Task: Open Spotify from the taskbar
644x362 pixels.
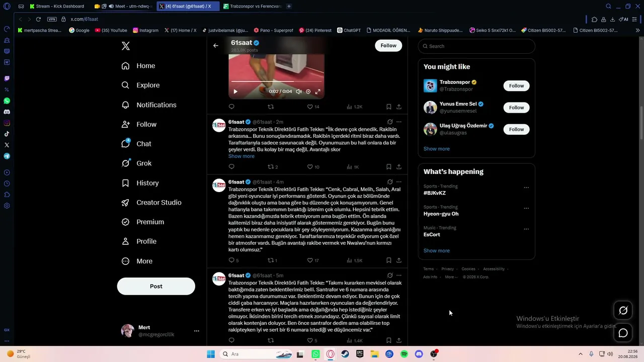Action: (404, 354)
